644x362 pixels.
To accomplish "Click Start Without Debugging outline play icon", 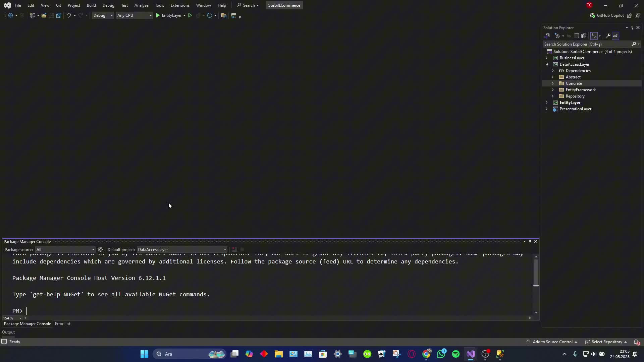I will (x=190, y=15).
